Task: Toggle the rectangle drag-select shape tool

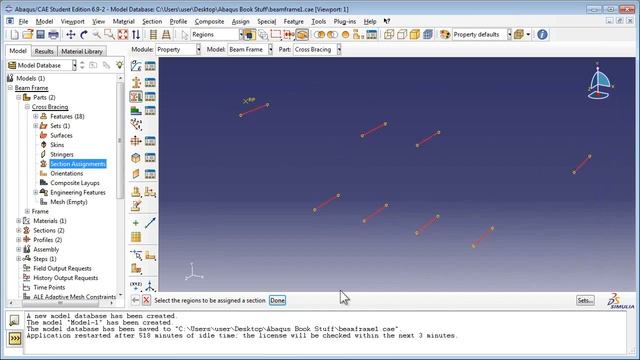Action: pos(276,35)
